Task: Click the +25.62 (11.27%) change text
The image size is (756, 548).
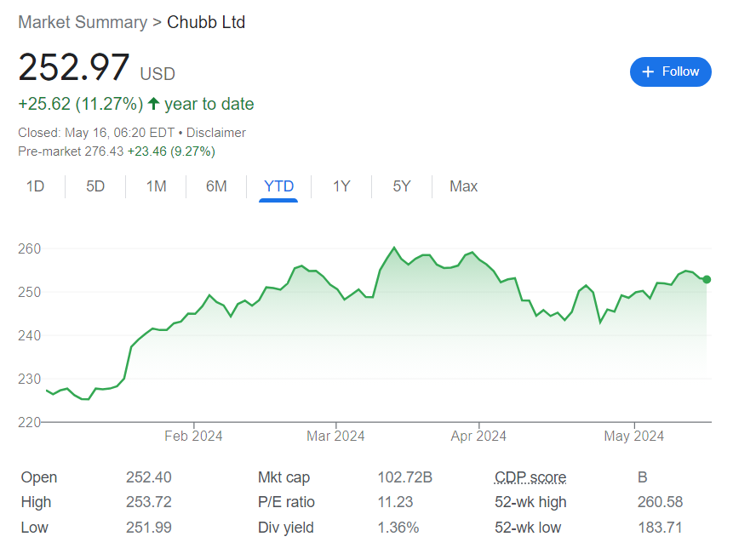Action: click(x=81, y=104)
